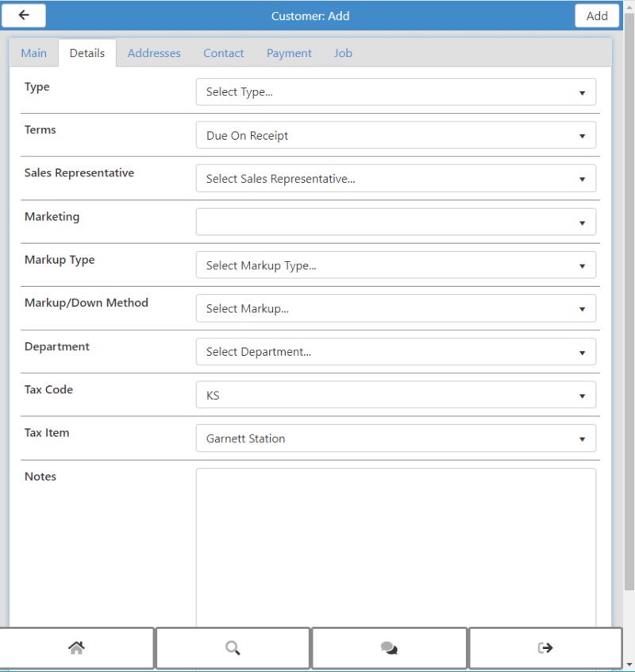This screenshot has width=635, height=672.
Task: Change the Tax Code from KS
Action: tap(396, 395)
